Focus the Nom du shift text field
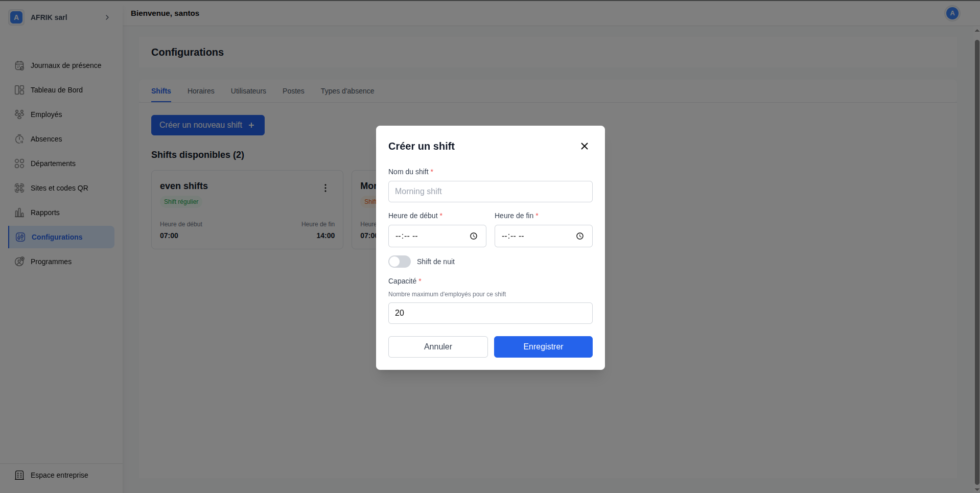980x493 pixels. pos(490,192)
